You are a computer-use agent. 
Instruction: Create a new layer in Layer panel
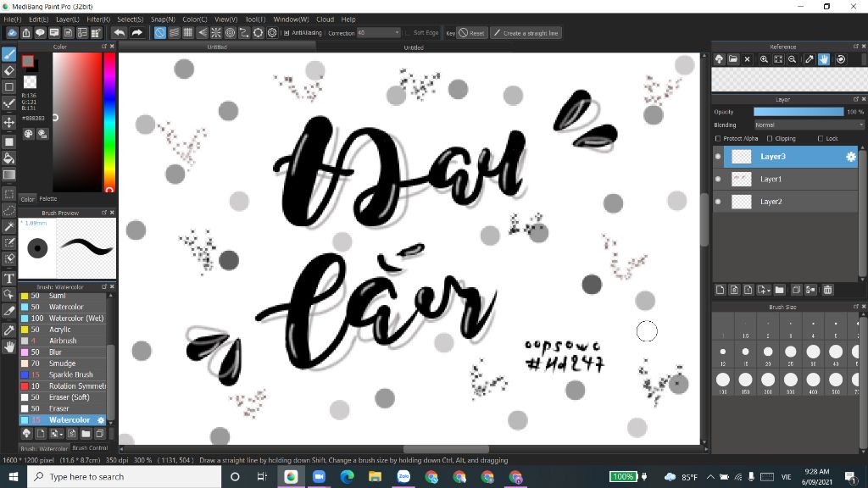[720, 290]
